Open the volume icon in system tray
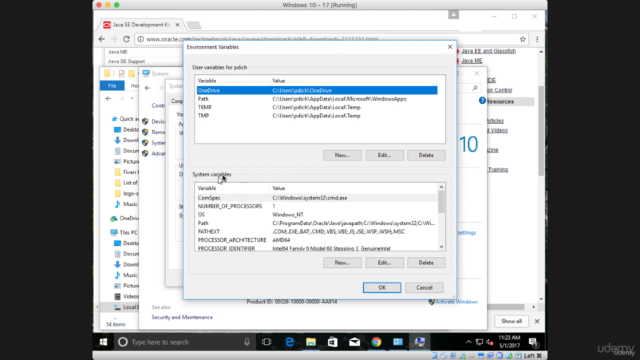 pyautogui.click(x=489, y=342)
